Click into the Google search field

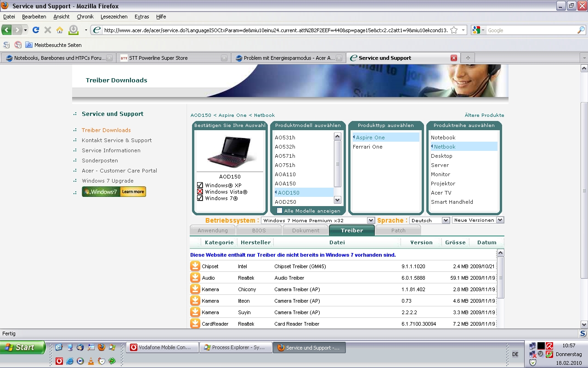(531, 30)
